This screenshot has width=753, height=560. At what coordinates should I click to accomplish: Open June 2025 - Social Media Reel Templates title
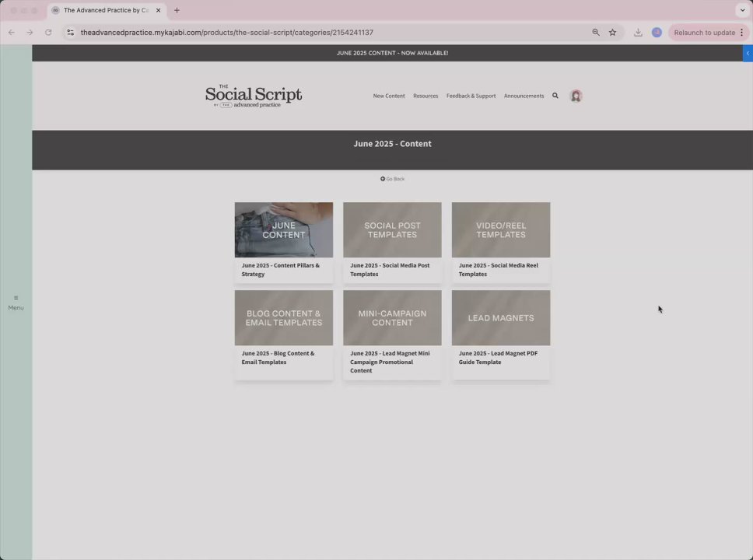tap(499, 269)
